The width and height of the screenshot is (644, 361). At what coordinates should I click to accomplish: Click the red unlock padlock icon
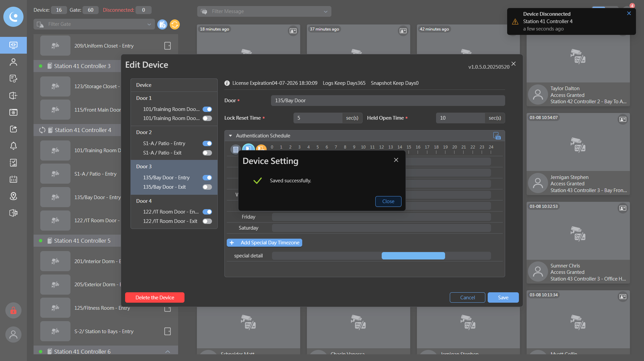pos(13,310)
